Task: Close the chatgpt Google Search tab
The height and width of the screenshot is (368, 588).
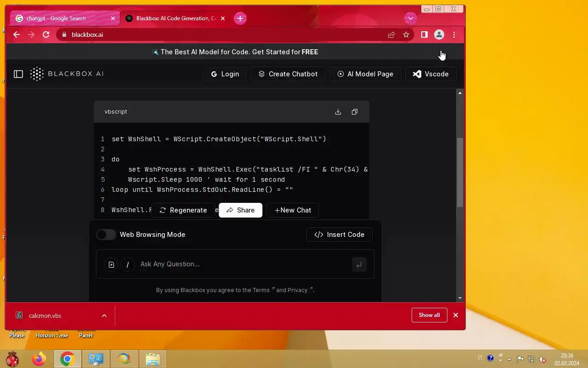Action: click(x=113, y=18)
